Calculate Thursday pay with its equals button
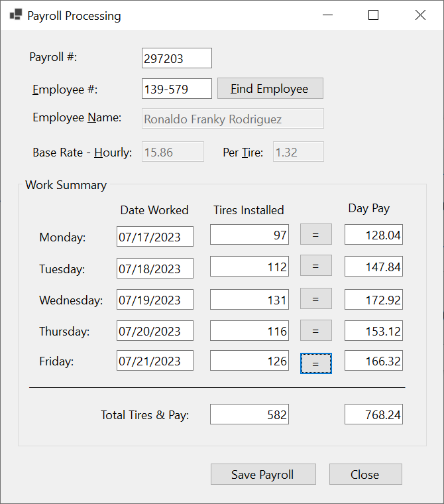This screenshot has width=444, height=504. click(316, 330)
